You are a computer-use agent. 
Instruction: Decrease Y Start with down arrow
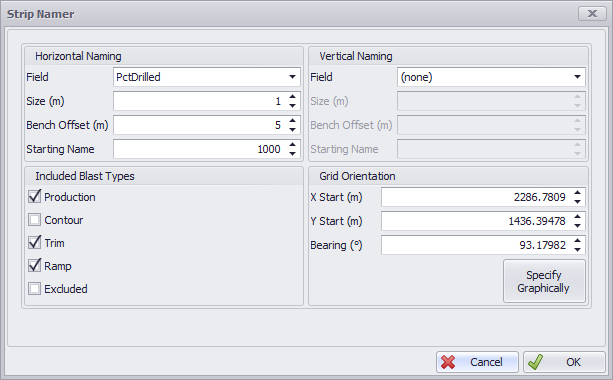(577, 226)
